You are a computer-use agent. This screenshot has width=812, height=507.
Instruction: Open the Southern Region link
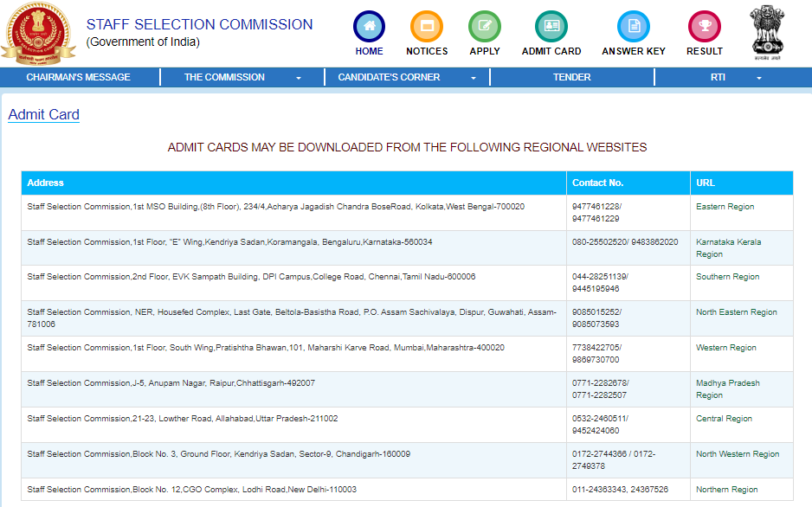(727, 277)
